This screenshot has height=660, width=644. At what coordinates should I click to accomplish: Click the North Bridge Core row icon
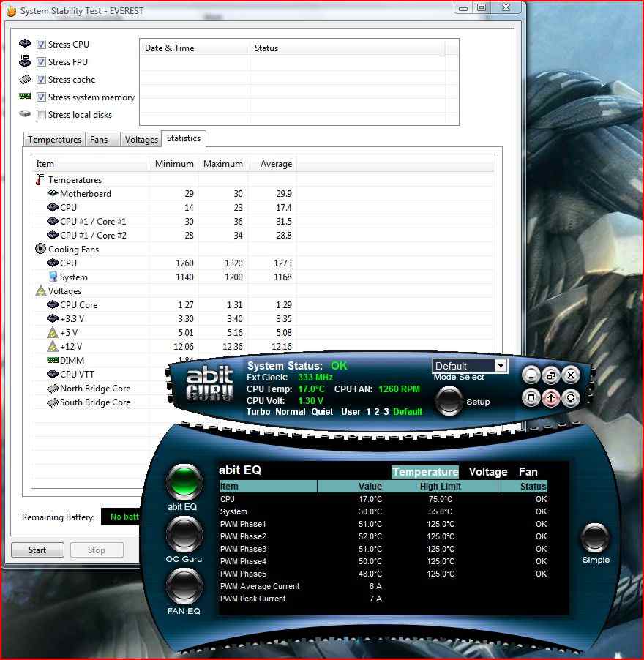click(x=53, y=388)
